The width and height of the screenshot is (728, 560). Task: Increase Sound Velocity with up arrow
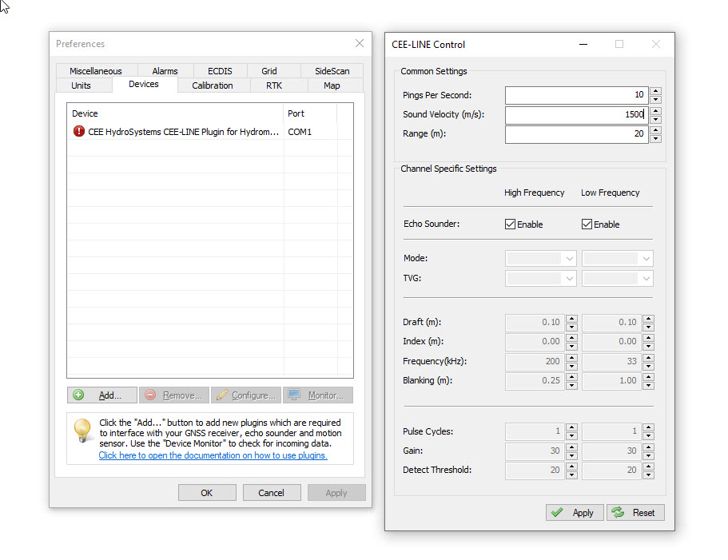pos(655,110)
